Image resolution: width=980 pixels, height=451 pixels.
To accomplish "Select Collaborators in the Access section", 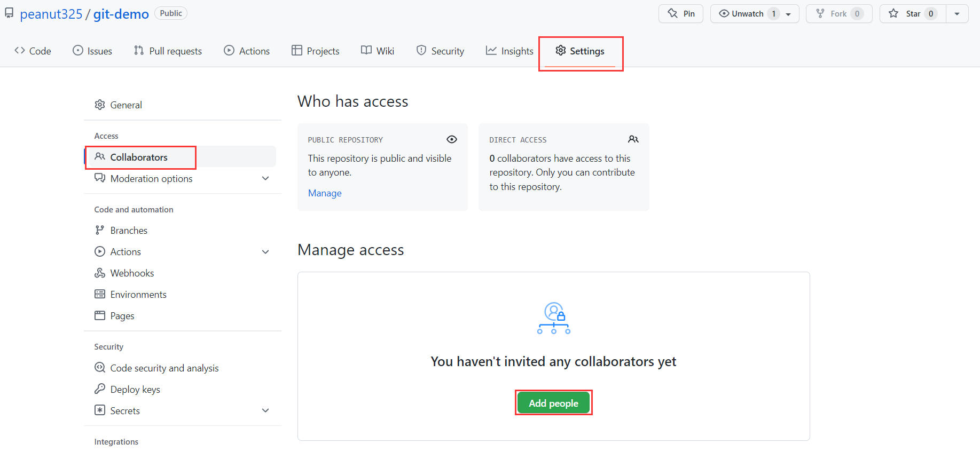I will click(180, 157).
